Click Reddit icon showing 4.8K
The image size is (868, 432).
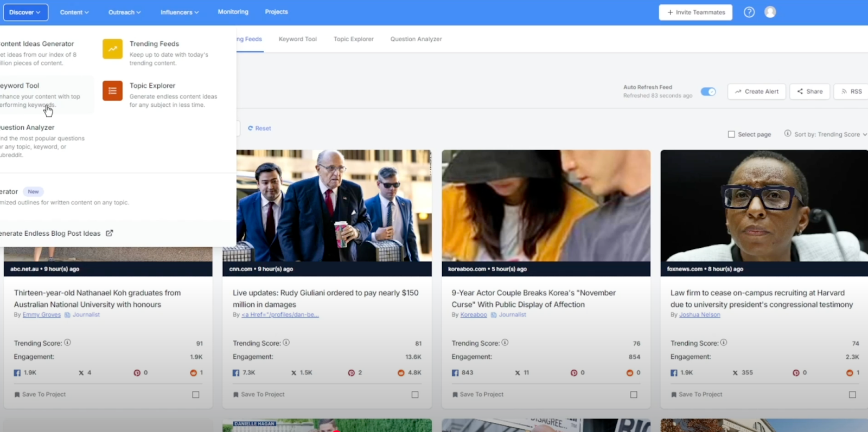[x=401, y=373]
